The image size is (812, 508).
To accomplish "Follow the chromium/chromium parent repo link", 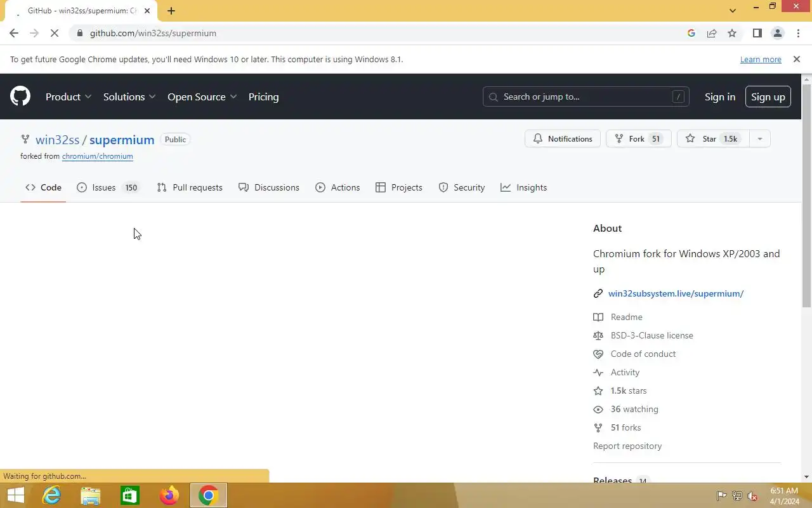I will click(x=98, y=156).
